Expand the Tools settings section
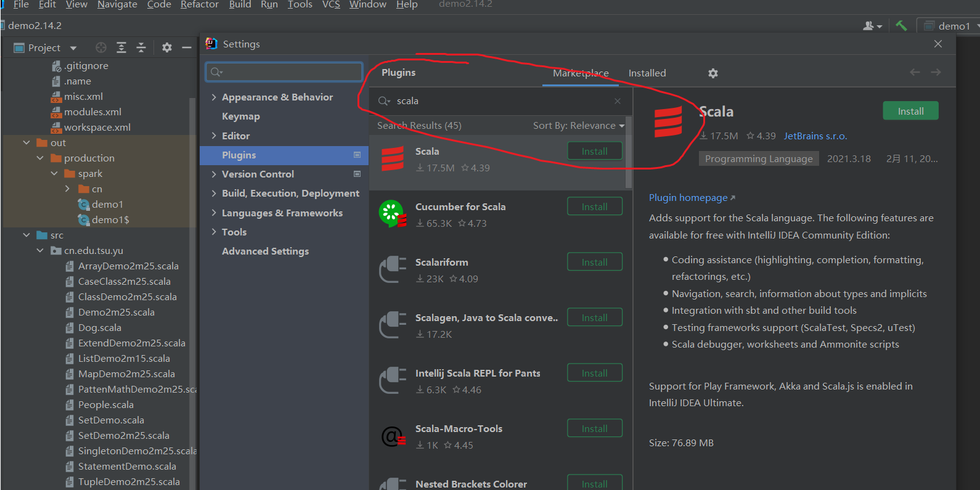980x490 pixels. [214, 232]
